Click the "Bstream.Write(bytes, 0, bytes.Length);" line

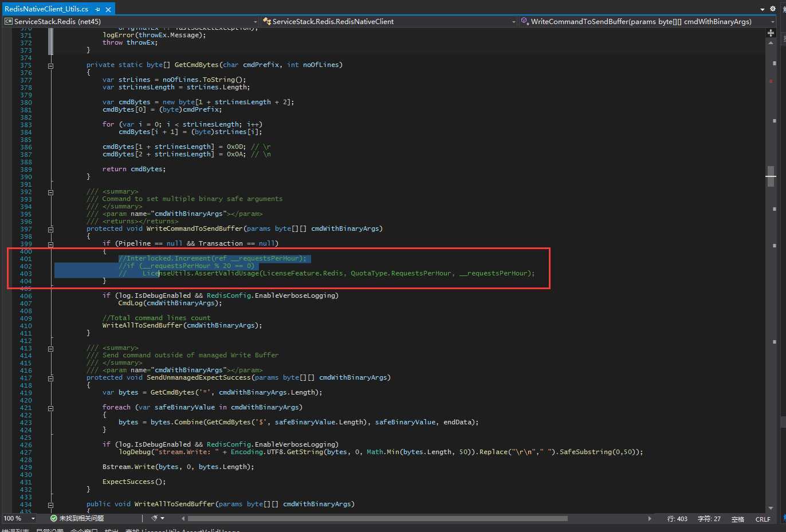(178, 467)
